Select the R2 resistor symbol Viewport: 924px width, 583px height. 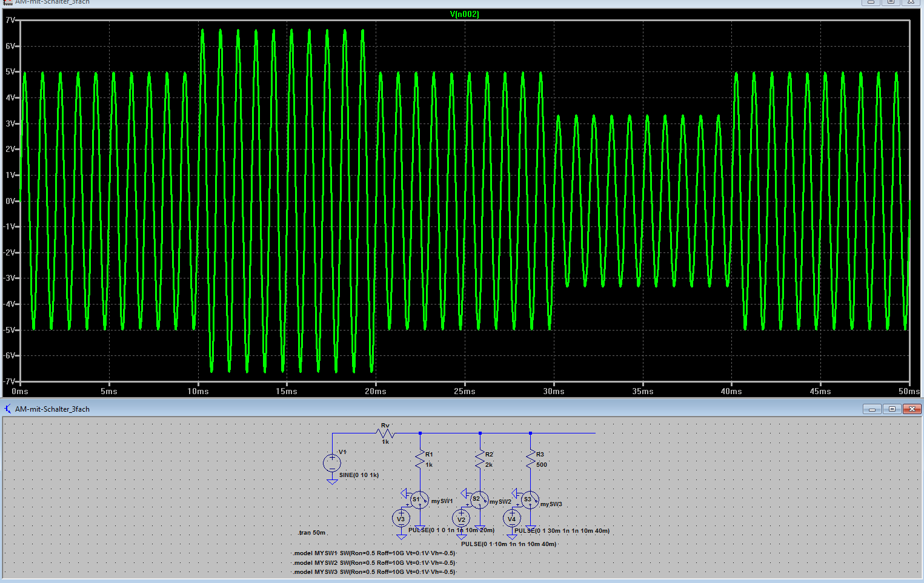(x=480, y=459)
